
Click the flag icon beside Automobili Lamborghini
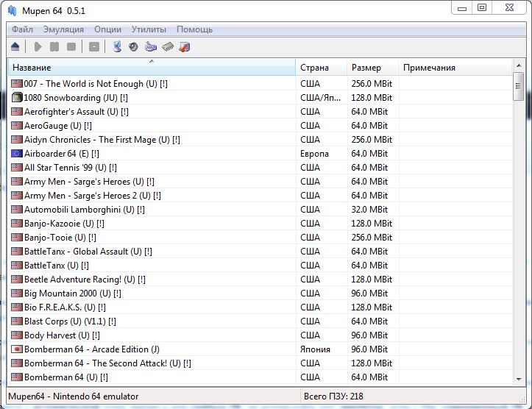(17, 210)
